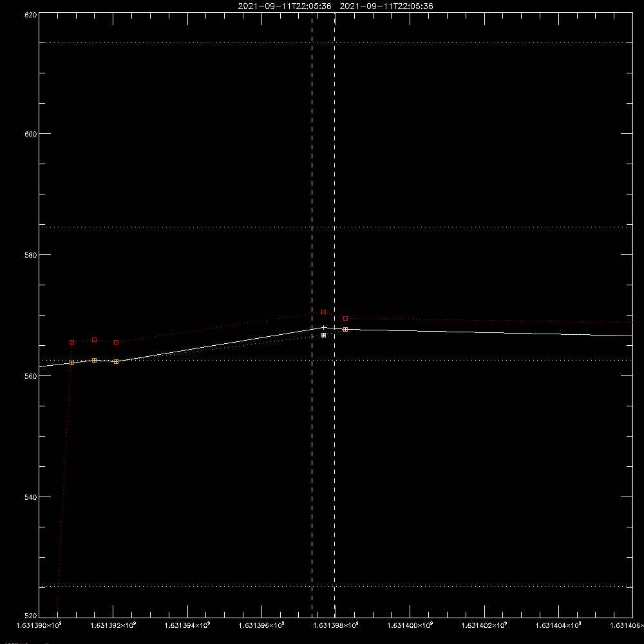Click the left dashed vertical line
The width and height of the screenshot is (644, 644).
(312, 315)
